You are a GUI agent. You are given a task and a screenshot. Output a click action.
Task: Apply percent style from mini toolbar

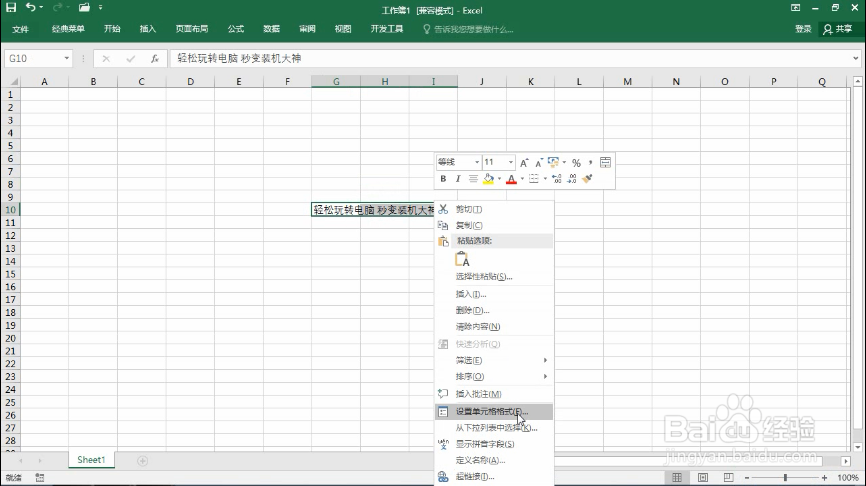point(576,163)
